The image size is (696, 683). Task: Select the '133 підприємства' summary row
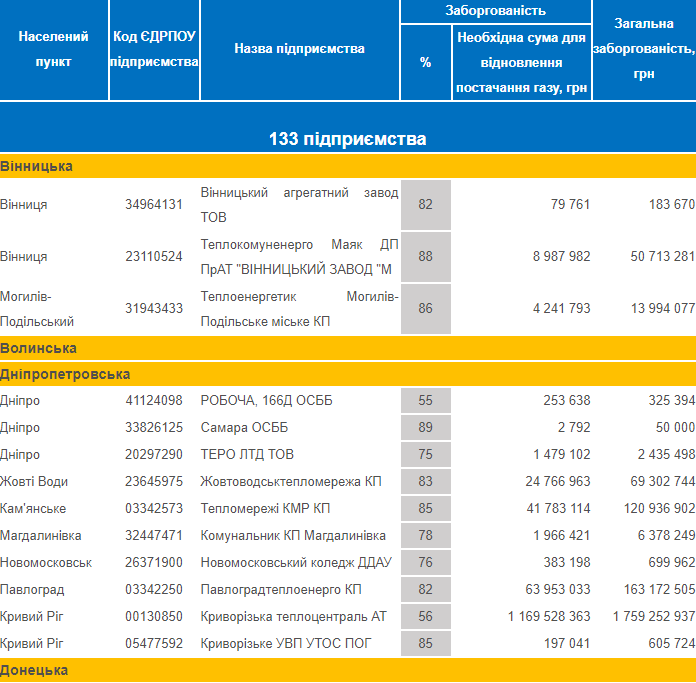coord(347,139)
